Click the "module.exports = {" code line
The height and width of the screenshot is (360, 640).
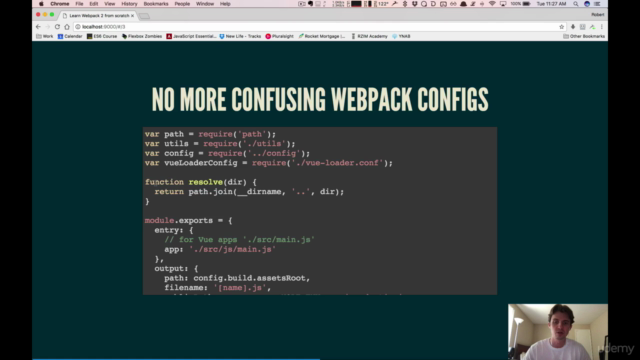[188, 220]
